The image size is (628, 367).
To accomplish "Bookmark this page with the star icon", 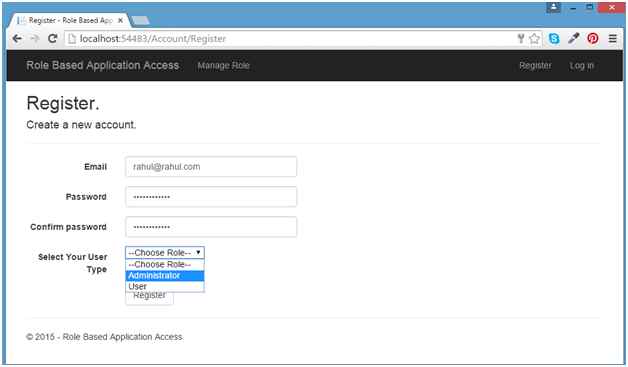I will (534, 38).
